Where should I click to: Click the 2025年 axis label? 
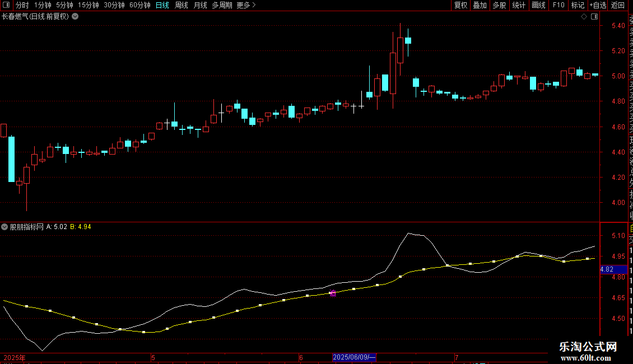[15, 357]
